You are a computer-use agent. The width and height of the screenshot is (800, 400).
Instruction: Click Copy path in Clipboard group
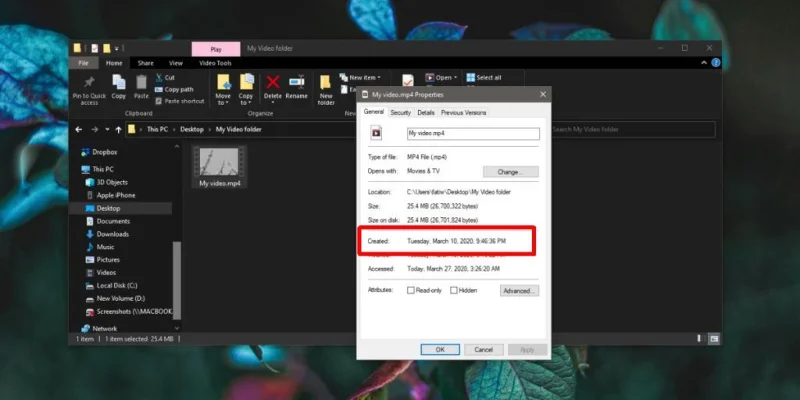click(174, 89)
